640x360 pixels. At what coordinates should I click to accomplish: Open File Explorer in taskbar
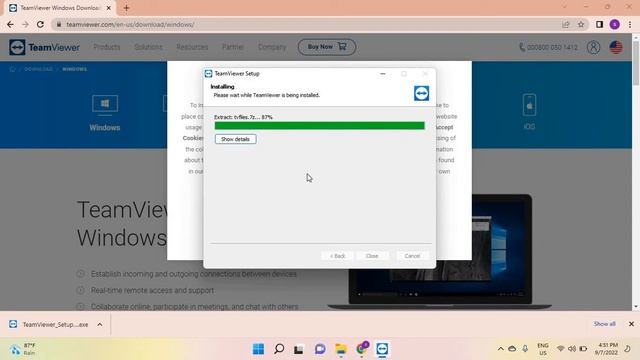click(x=341, y=349)
